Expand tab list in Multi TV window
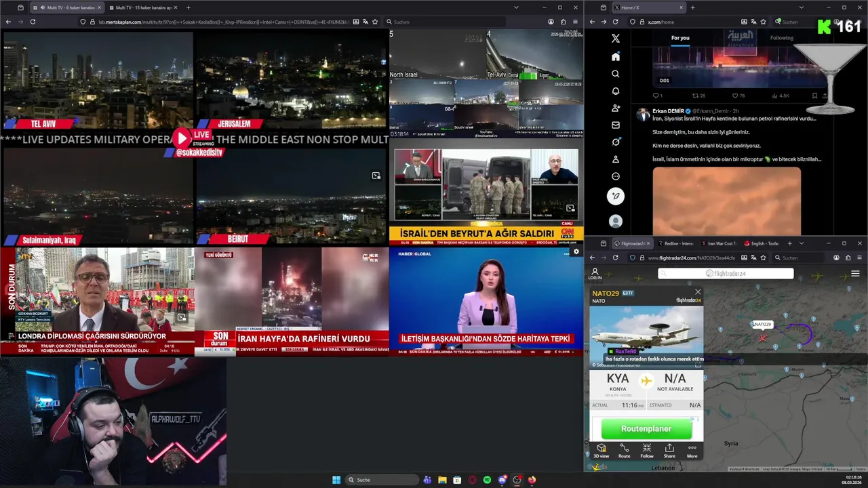 tap(517, 7)
